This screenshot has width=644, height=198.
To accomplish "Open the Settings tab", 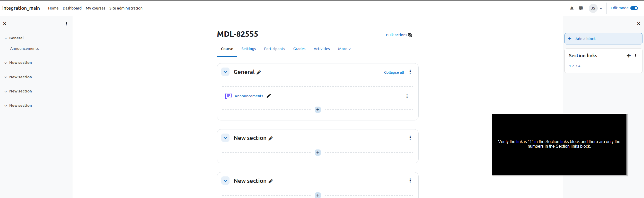I will pos(249,49).
